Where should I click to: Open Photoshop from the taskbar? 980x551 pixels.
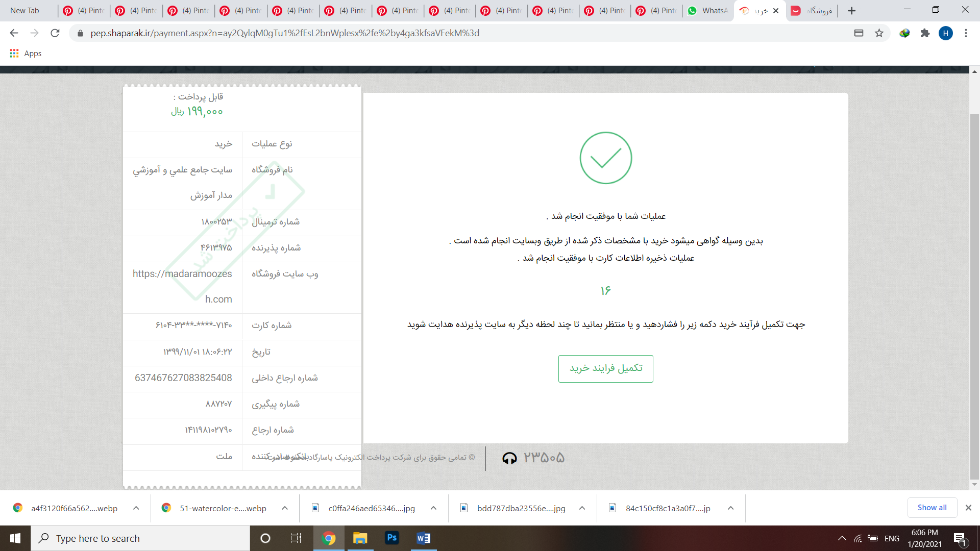[392, 538]
